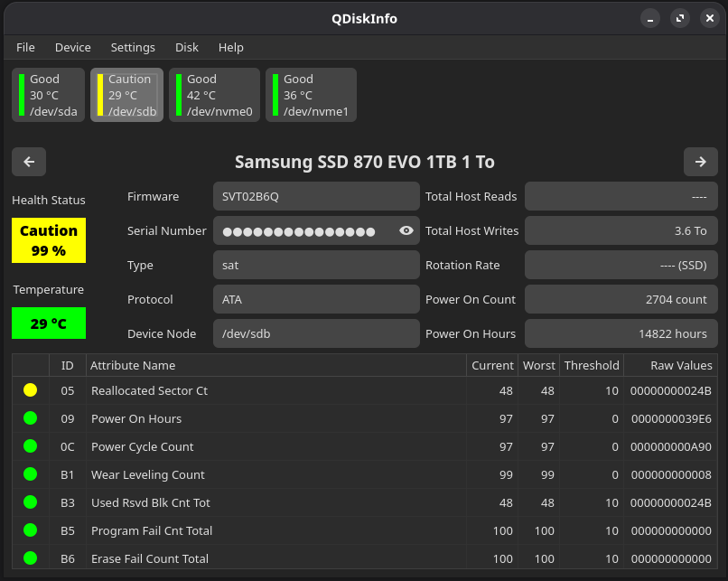Sort by the ID column header
The image size is (728, 581).
[68, 366]
